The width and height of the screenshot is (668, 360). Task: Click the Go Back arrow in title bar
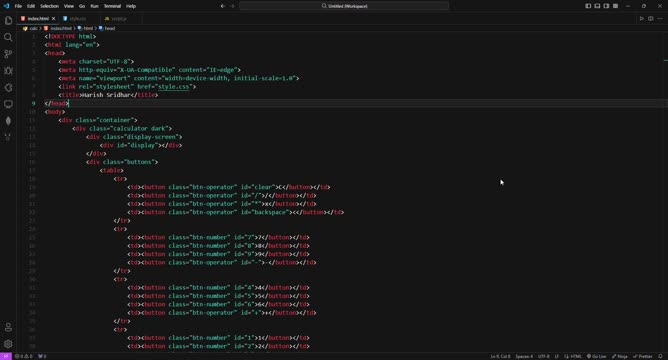[x=223, y=6]
